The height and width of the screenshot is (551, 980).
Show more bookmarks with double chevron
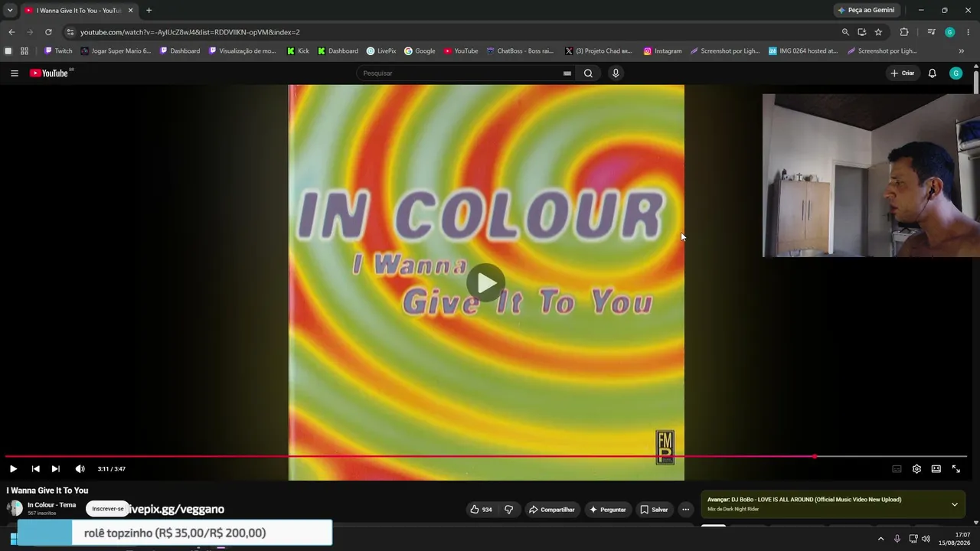point(962,51)
